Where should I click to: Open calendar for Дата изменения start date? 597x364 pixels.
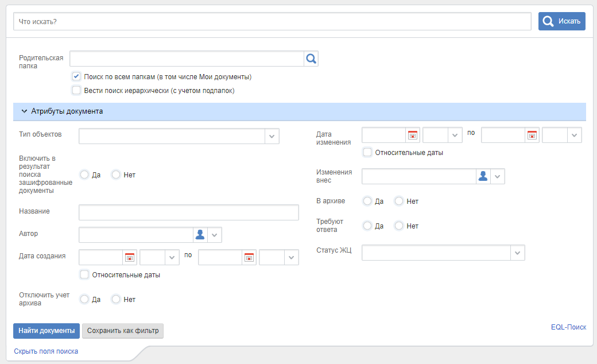[x=413, y=135]
